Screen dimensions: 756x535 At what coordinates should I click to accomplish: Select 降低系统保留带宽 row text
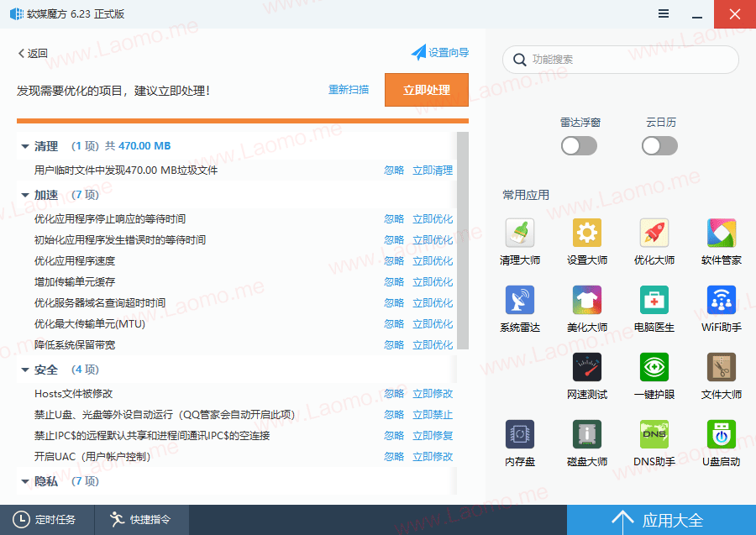(x=75, y=345)
